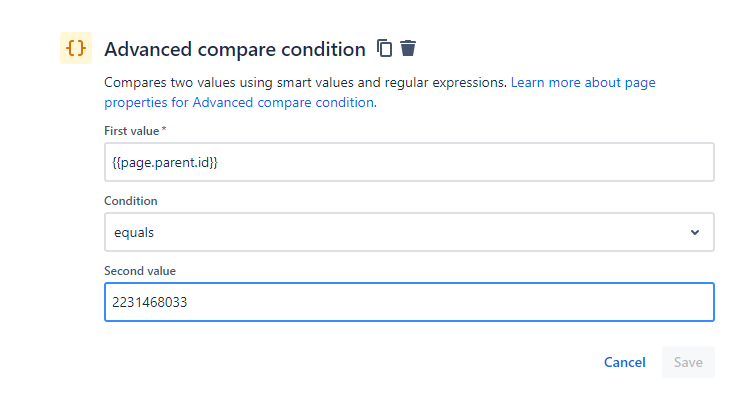Delete condition using the trash icon

[x=408, y=48]
